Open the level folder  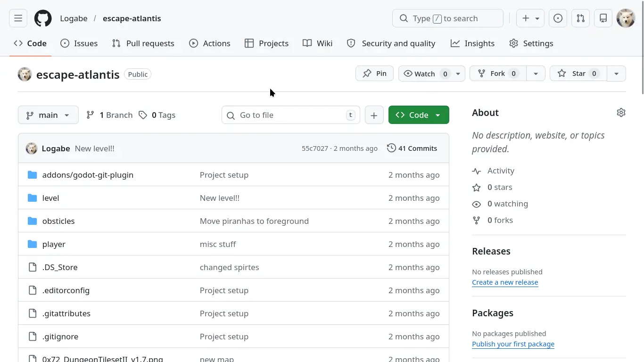(x=50, y=198)
